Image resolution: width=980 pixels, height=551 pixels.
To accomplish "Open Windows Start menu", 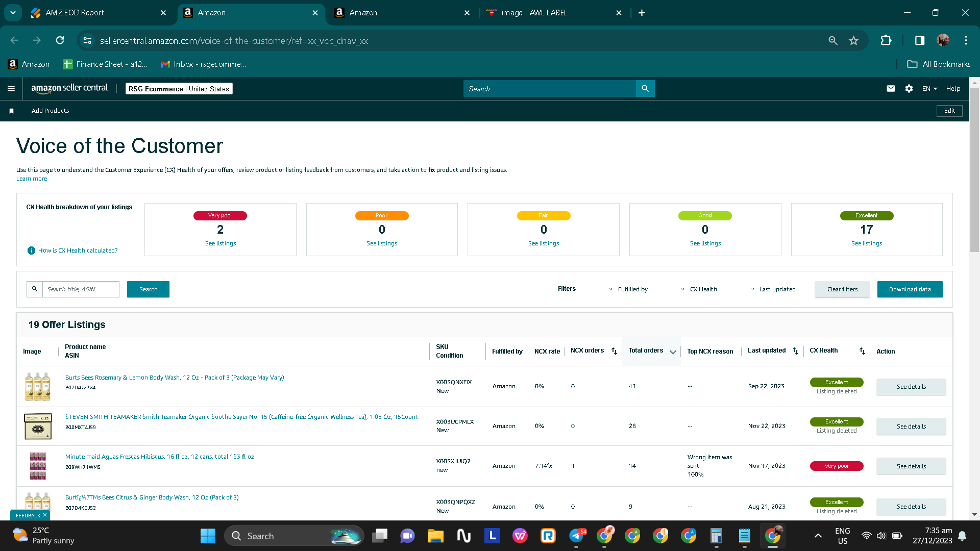I will click(208, 536).
